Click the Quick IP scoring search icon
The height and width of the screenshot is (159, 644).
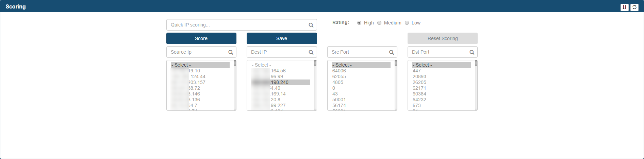tap(311, 25)
